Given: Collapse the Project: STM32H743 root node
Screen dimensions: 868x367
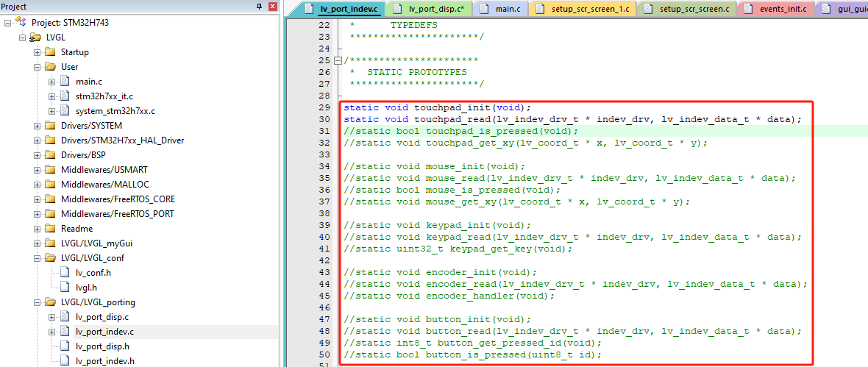Looking at the screenshot, I should 8,23.
